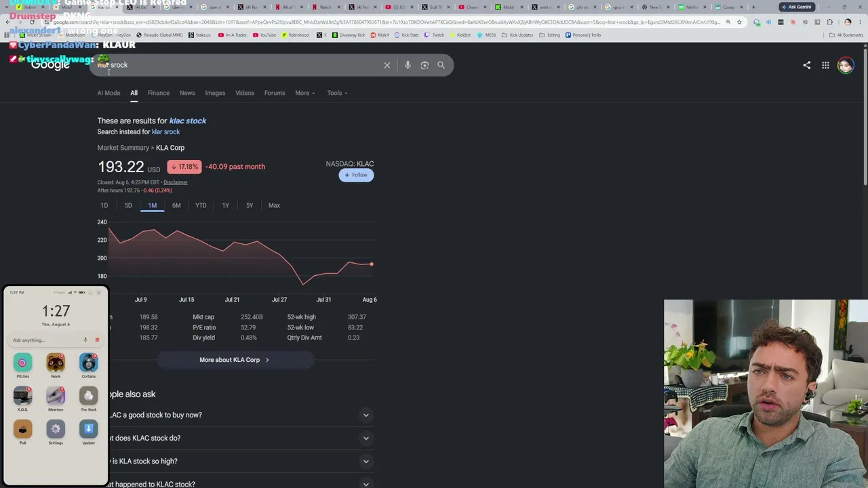The height and width of the screenshot is (488, 868).
Task: Select the 5Y chart range
Action: coord(250,205)
